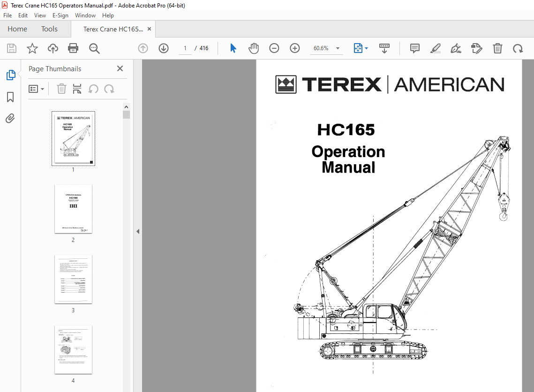Viewport: 534px width, 392px height.
Task: Switch to the Tools tab
Action: click(49, 29)
